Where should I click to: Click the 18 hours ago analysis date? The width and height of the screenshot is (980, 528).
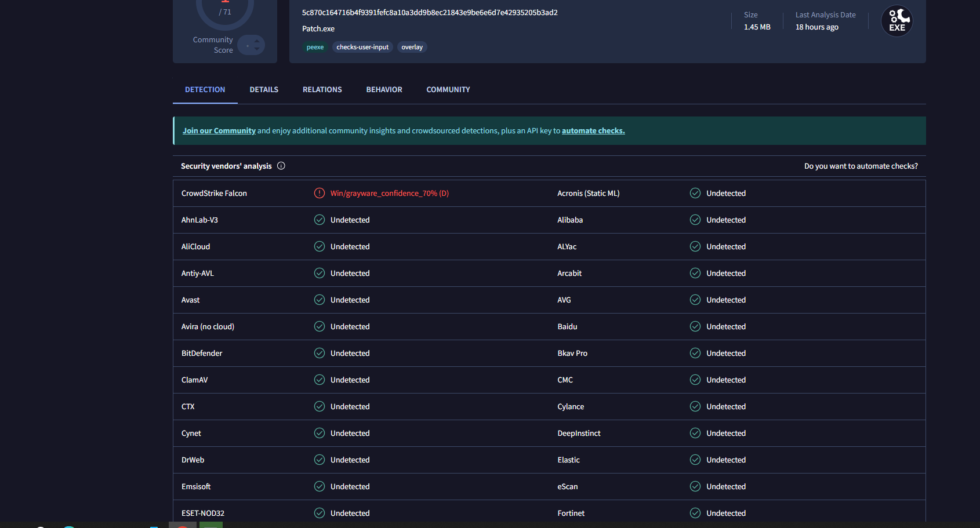coord(817,27)
